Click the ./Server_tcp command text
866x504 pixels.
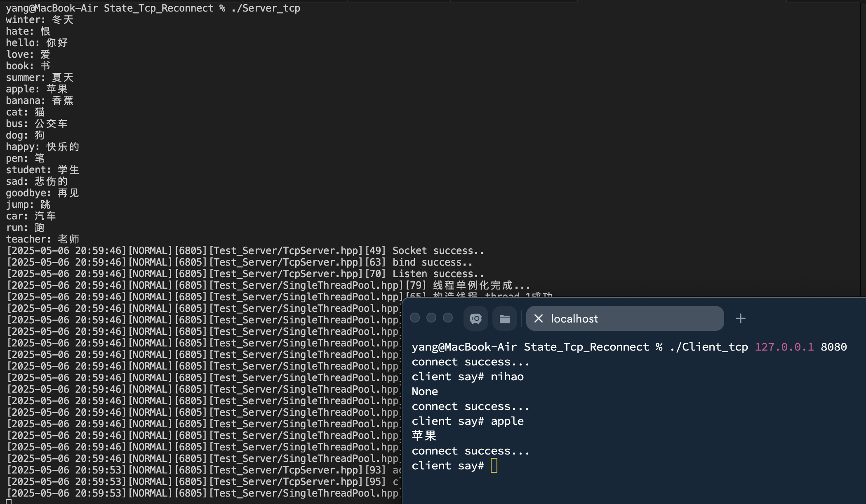(266, 8)
